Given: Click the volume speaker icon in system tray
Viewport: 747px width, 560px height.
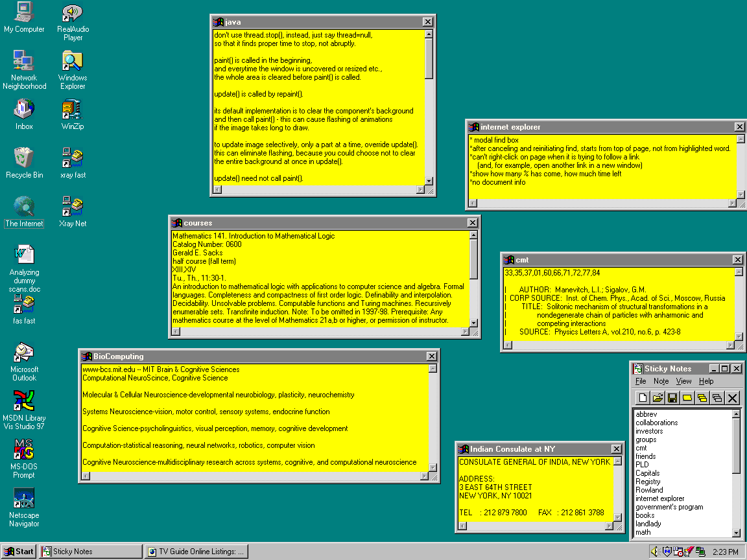Looking at the screenshot, I should (x=655, y=552).
